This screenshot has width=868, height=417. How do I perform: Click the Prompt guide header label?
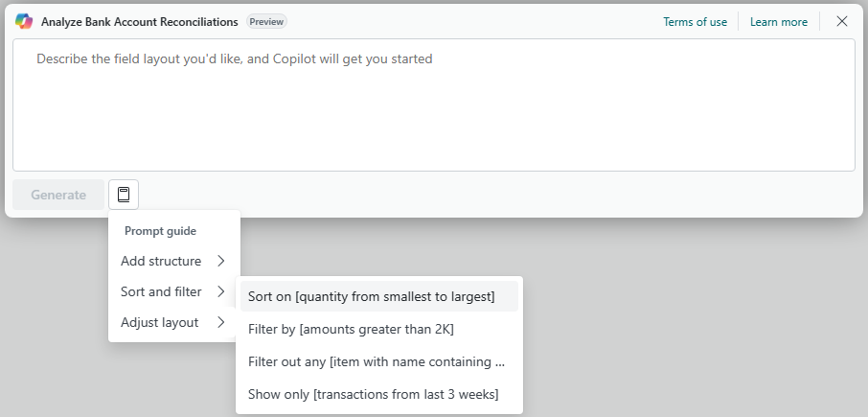[160, 231]
